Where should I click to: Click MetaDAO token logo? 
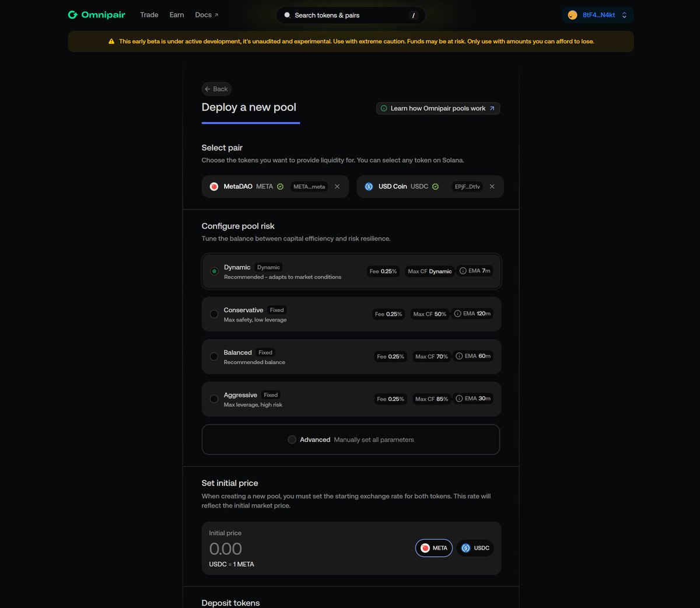click(x=214, y=187)
